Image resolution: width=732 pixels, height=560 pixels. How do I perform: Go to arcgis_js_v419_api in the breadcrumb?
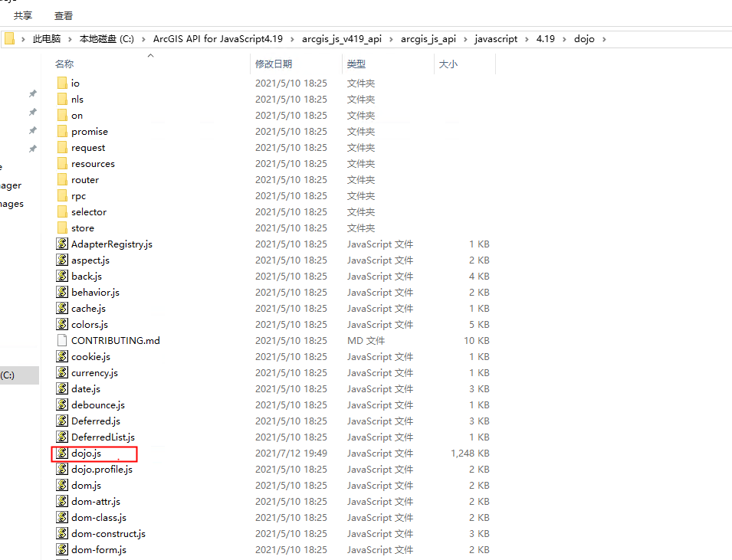[342, 39]
